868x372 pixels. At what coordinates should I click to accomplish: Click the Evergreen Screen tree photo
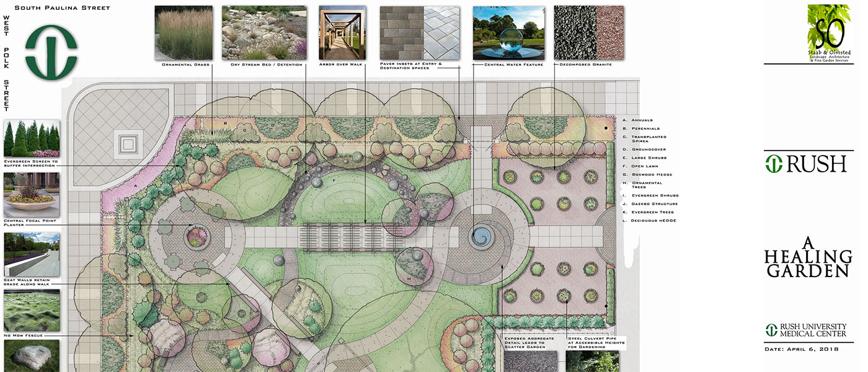32,138
